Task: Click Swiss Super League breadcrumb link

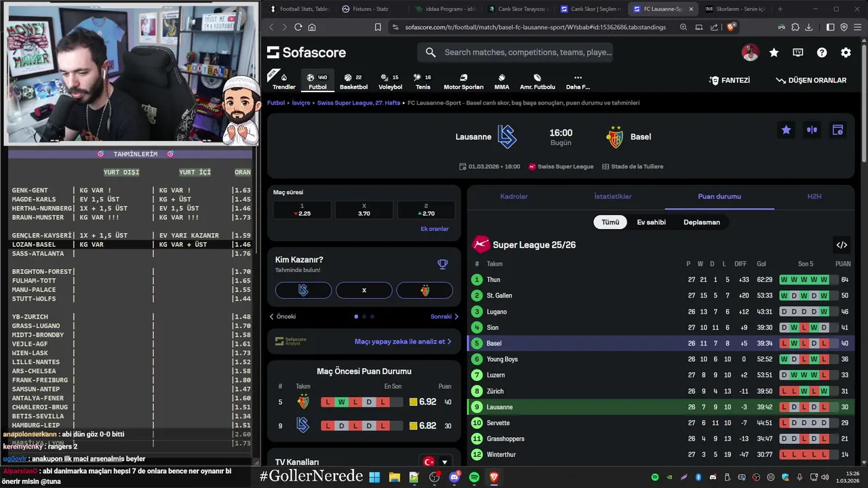Action: (359, 103)
